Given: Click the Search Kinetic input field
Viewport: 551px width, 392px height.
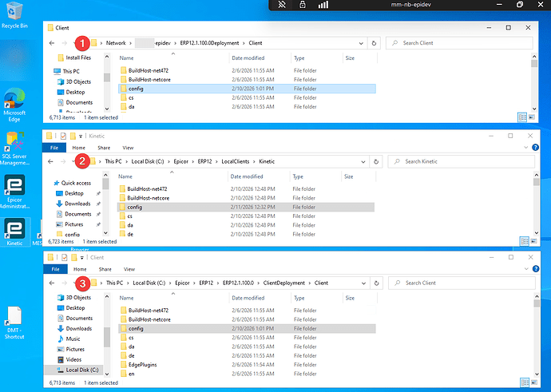Looking at the screenshot, I should [x=462, y=161].
